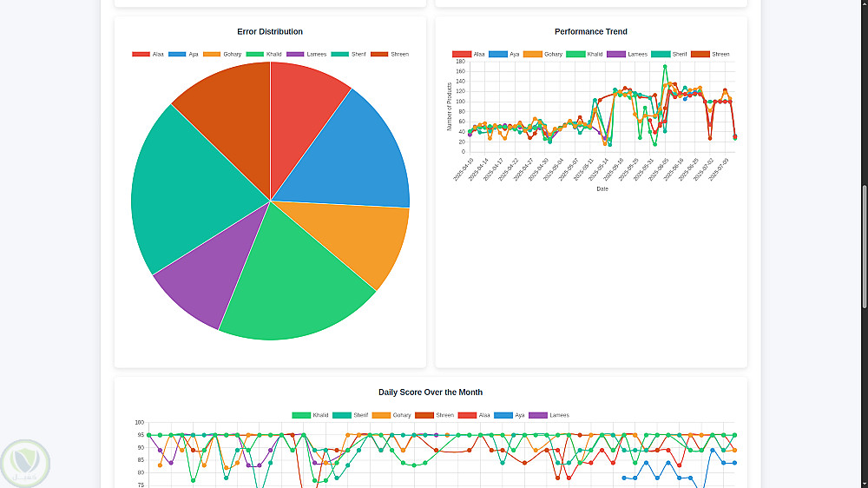
Task: Toggle Alaa series in Performance Trend legend
Action: (469, 55)
